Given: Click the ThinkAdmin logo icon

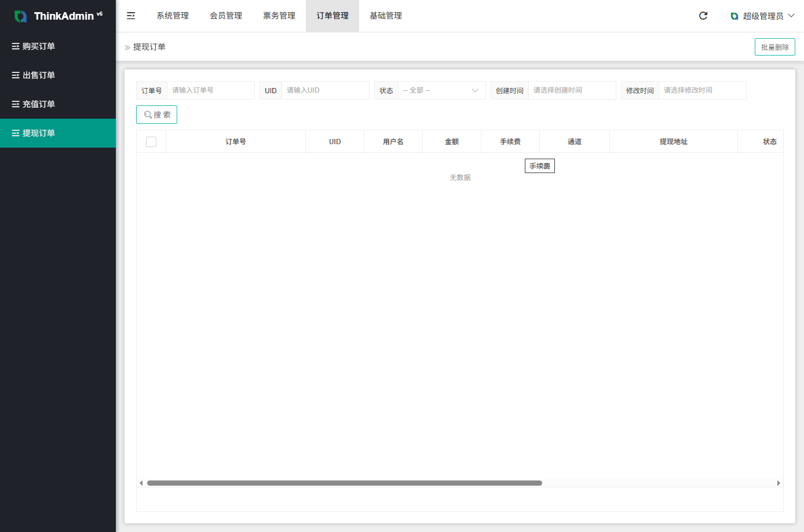Looking at the screenshot, I should click(20, 16).
